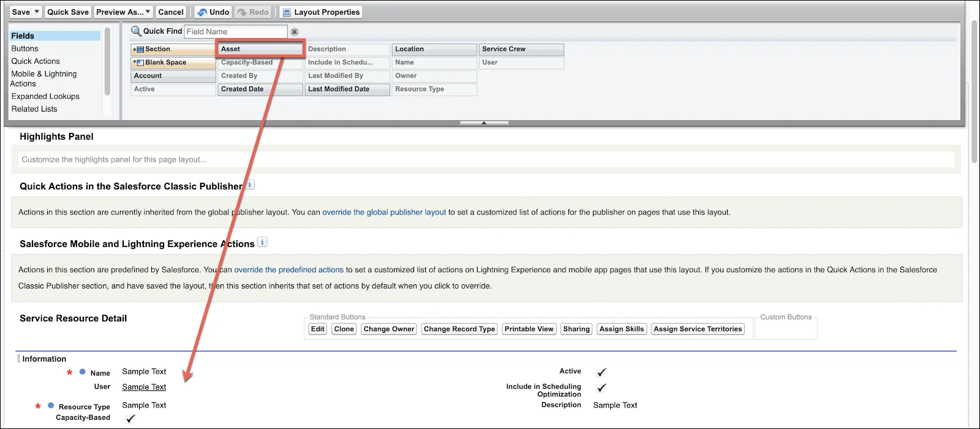Select the Created By palette field
Image resolution: width=980 pixels, height=429 pixels.
tap(260, 76)
